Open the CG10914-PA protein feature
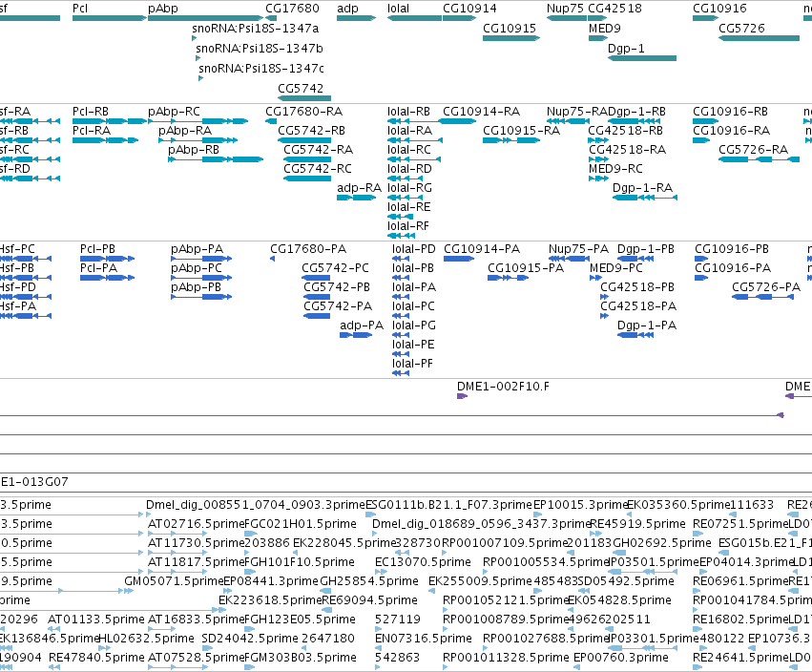This screenshot has height=672, width=812. [459, 259]
